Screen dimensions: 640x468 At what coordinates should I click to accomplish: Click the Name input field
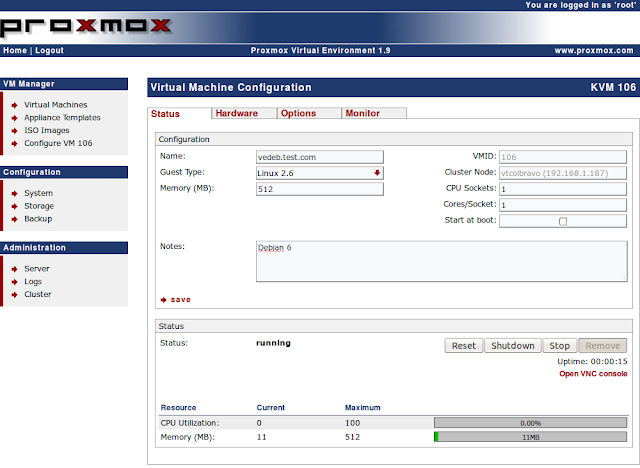point(320,157)
